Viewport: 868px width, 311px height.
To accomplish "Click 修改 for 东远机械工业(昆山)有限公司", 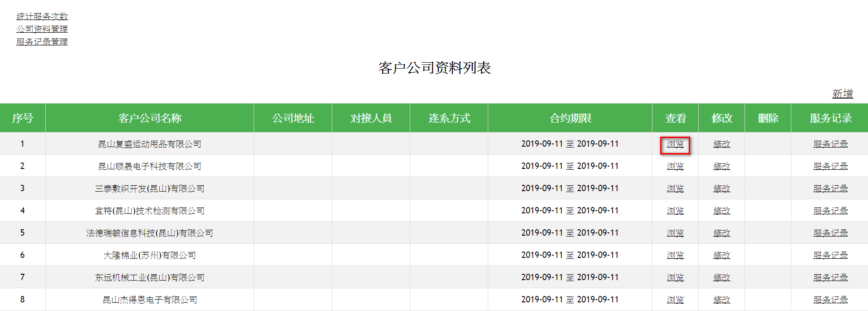I will click(x=721, y=278).
